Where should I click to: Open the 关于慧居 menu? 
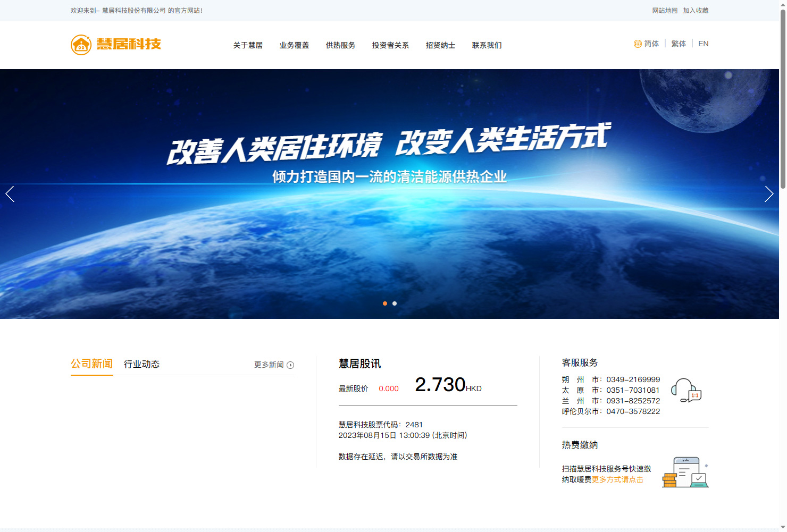click(x=248, y=45)
